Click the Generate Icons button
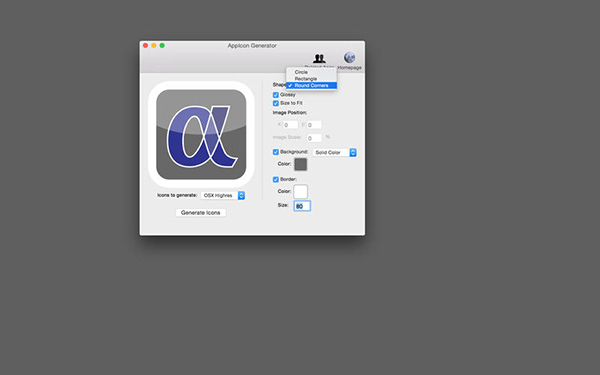 (x=201, y=213)
